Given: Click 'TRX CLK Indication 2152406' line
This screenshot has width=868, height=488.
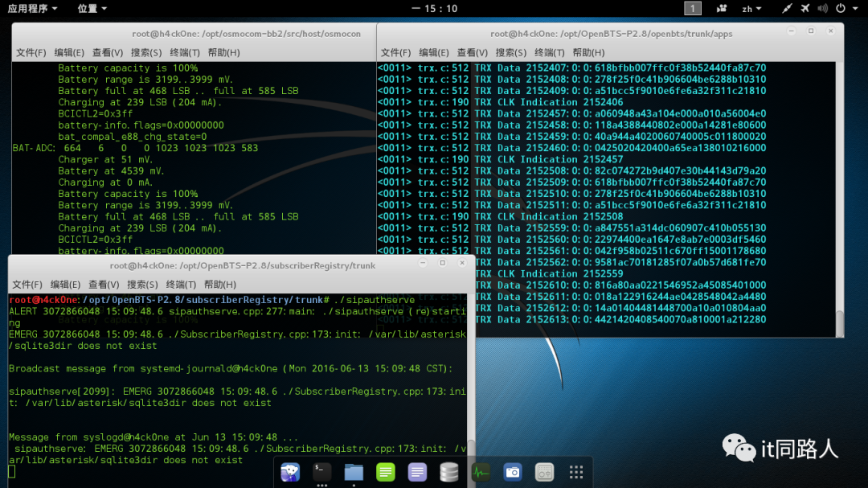Looking at the screenshot, I should (x=501, y=102).
